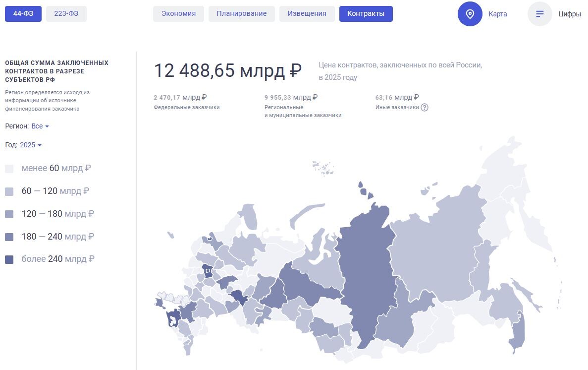Viewport: 588px width, 370px height.
Task: Click the Экономия navigation button
Action: tap(178, 13)
